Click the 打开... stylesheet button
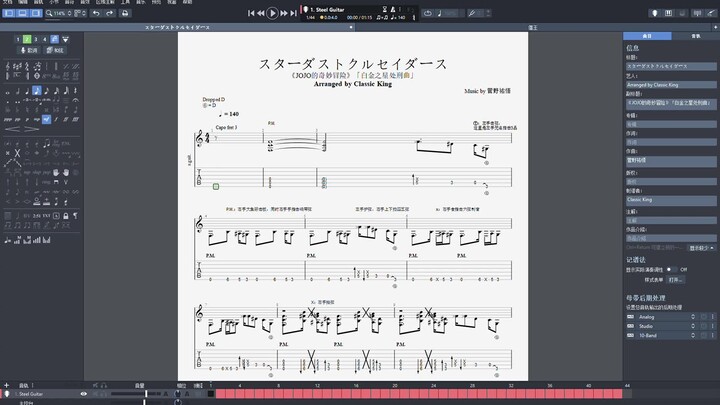720x405 pixels. [x=675, y=280]
